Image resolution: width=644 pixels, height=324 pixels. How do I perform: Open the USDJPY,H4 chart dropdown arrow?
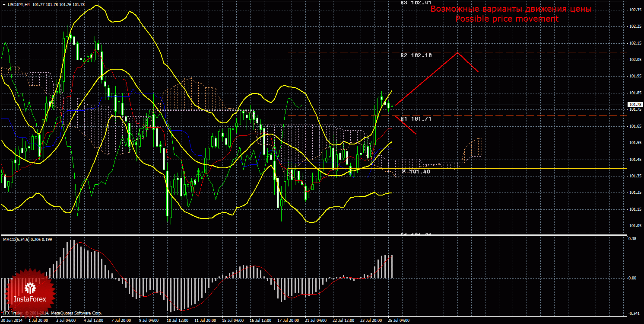4,4
